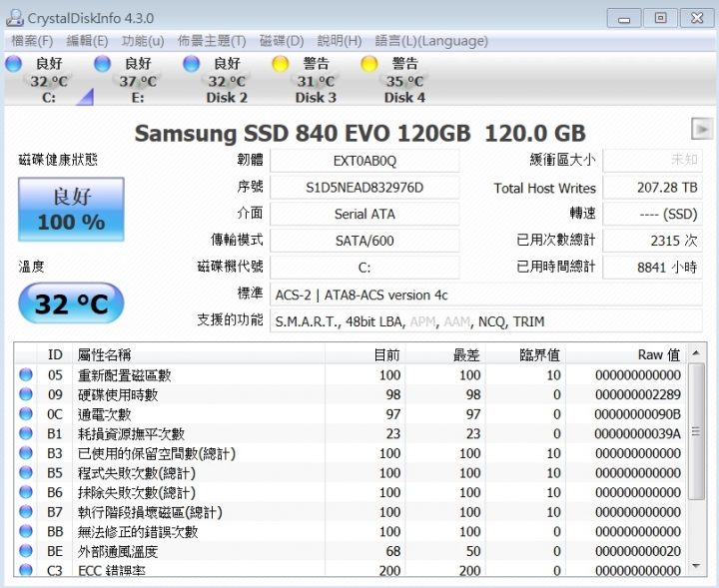Screen dimensions: 719x588
Task: Select Disk 2 blue status orb
Action: [x=191, y=64]
